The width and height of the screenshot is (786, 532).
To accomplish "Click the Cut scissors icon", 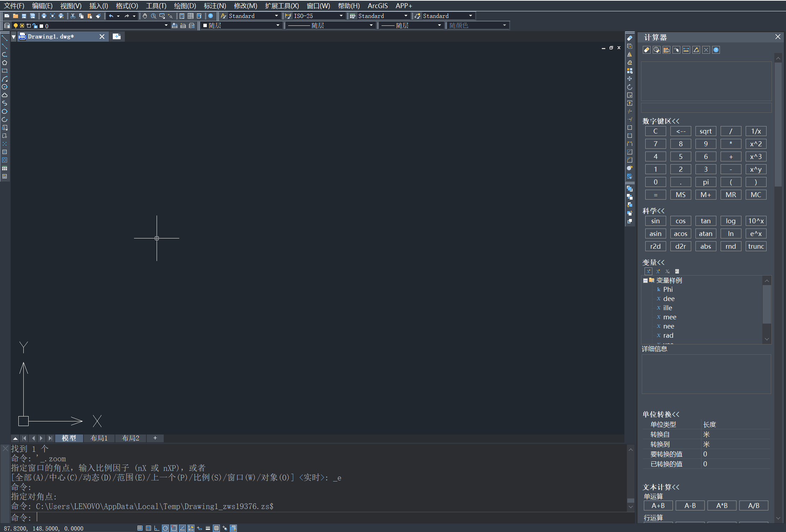I will 73,16.
